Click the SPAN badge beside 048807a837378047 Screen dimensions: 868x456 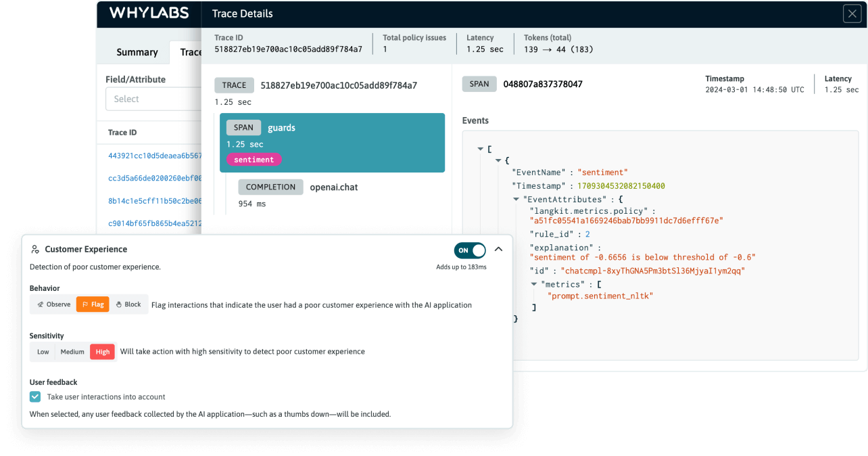(479, 84)
